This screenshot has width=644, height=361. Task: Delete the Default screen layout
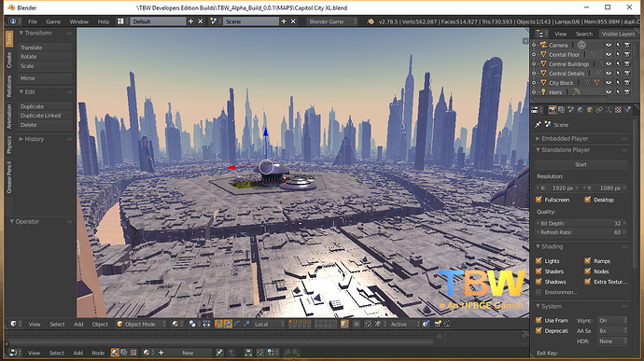201,21
